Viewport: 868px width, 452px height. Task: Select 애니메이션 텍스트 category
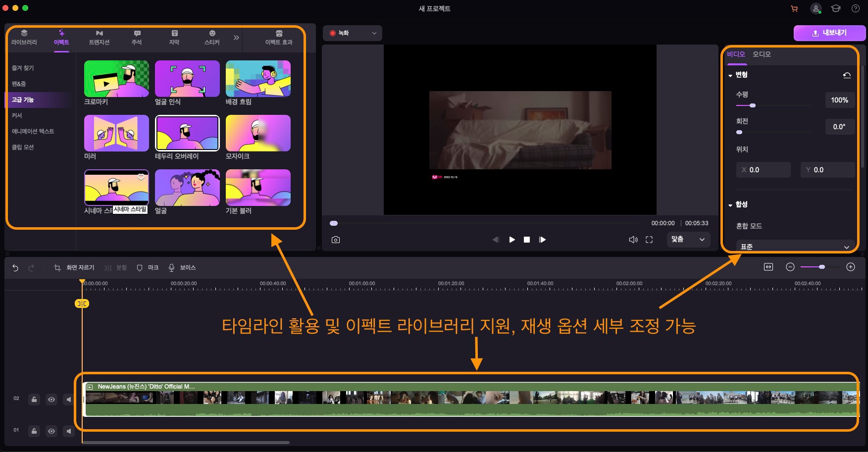point(33,131)
